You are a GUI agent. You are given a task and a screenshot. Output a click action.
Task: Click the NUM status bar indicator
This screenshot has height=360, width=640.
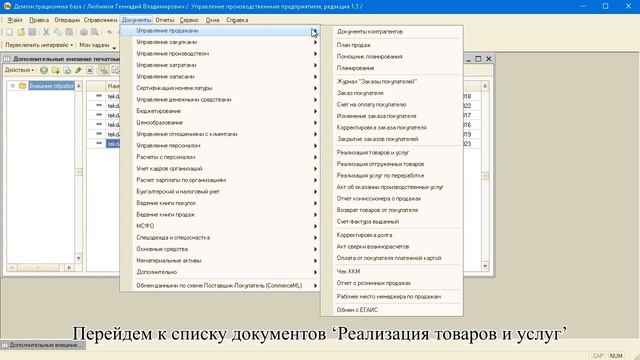click(616, 356)
